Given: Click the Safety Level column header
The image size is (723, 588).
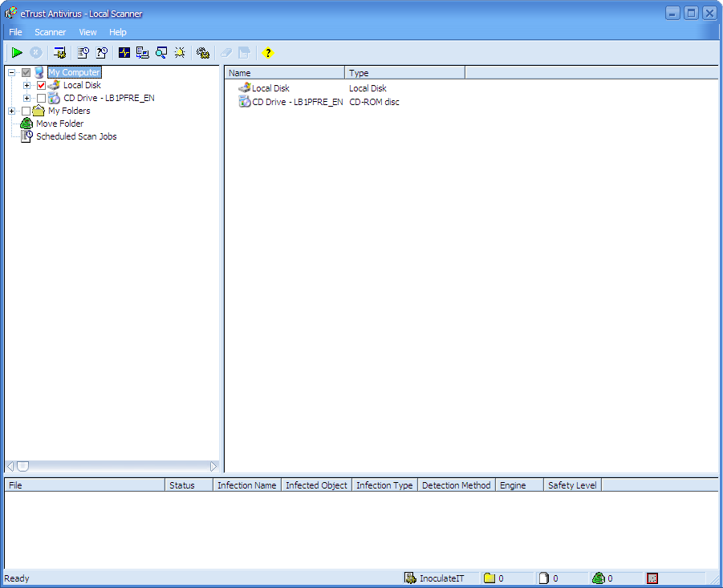Looking at the screenshot, I should [x=572, y=485].
